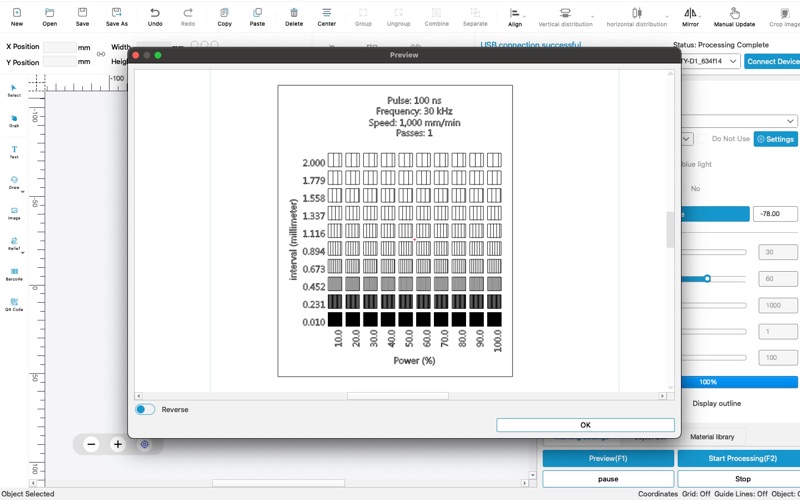800x500 pixels.
Task: Click the New file icon
Action: click(x=17, y=16)
